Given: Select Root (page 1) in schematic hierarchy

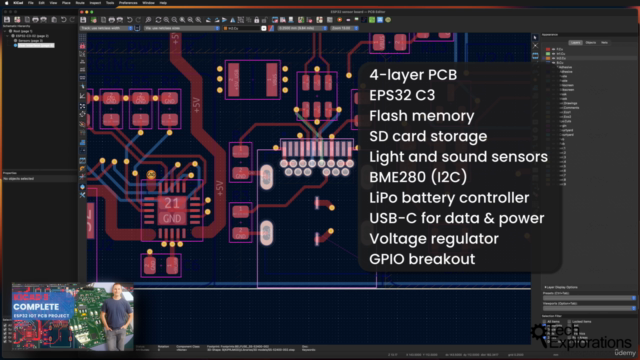Looking at the screenshot, I should pyautogui.click(x=22, y=31).
